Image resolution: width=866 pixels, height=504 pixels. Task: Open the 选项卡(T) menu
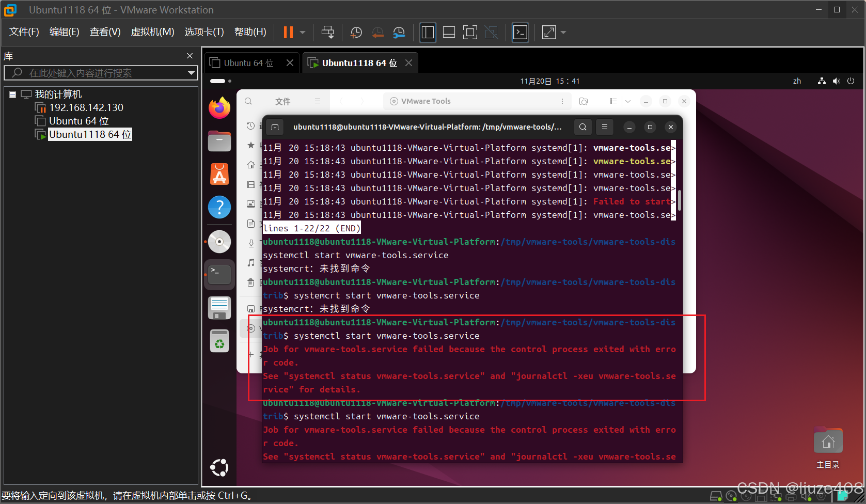point(204,32)
